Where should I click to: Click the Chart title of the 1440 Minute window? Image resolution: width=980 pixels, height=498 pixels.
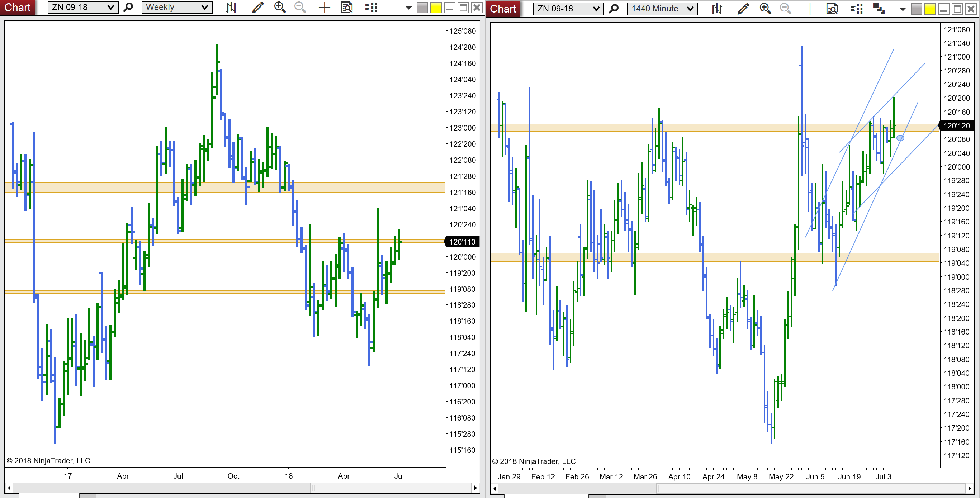[503, 9]
